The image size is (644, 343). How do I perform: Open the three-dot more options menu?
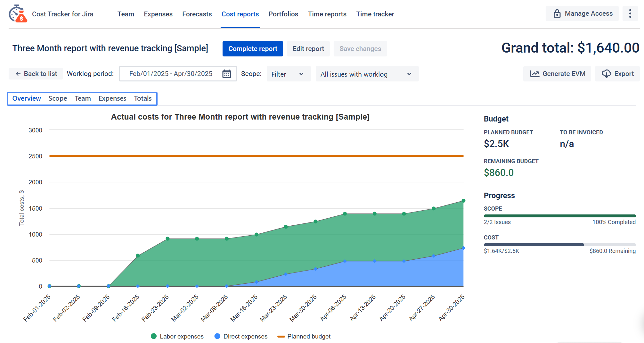tap(630, 13)
